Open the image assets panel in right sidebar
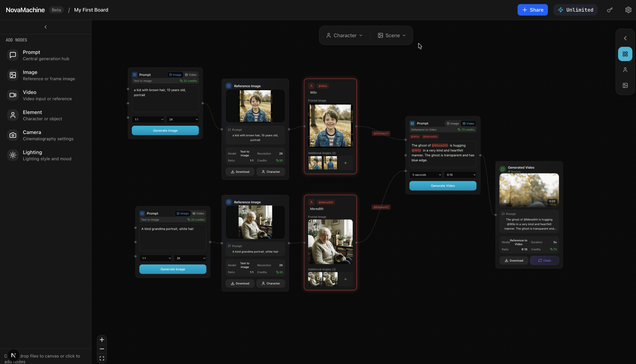The image size is (636, 364). [625, 85]
